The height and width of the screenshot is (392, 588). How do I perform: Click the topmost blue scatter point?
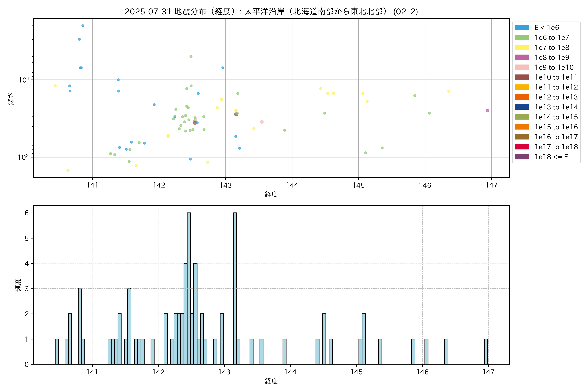(x=83, y=26)
